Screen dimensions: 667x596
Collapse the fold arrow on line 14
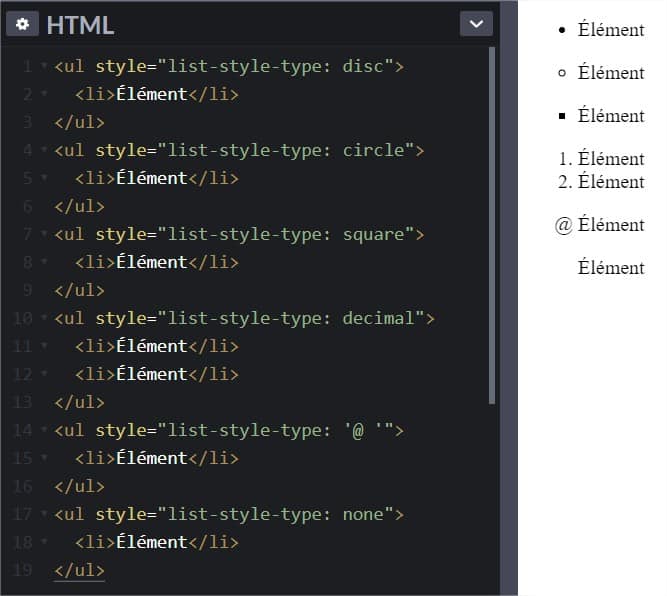(x=44, y=431)
